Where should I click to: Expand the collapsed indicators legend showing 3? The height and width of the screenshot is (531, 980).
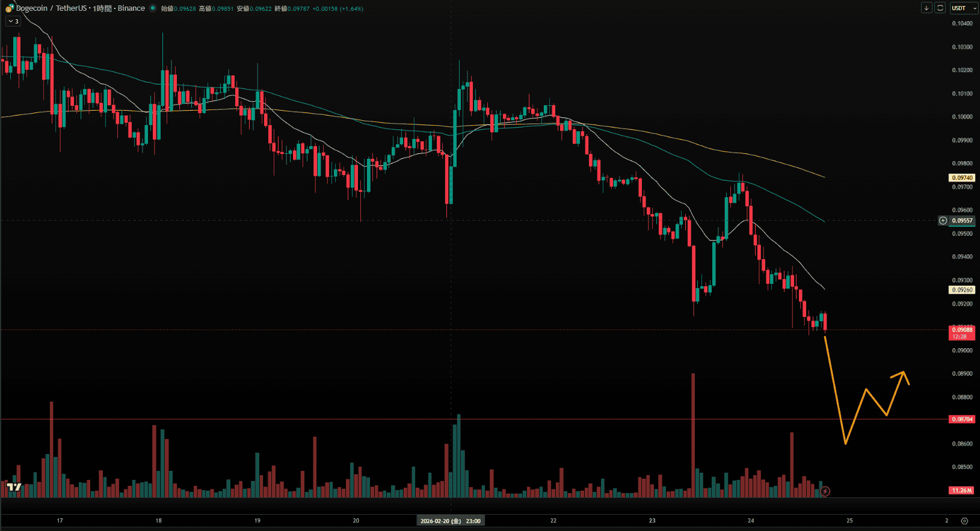pyautogui.click(x=13, y=21)
